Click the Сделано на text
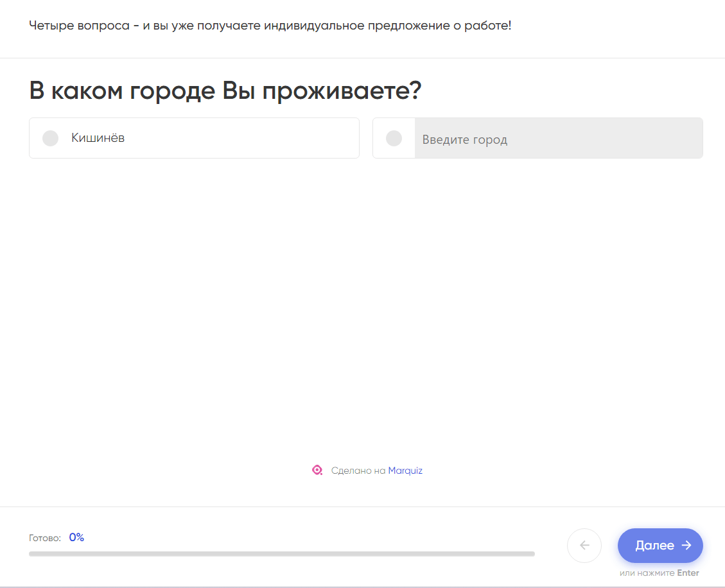Viewport: 725px width, 588px height. 358,471
